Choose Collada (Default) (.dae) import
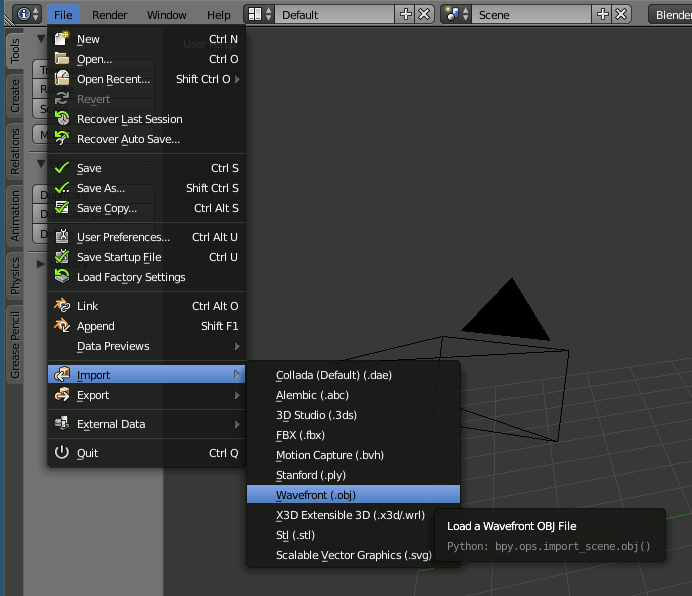 (x=353, y=374)
